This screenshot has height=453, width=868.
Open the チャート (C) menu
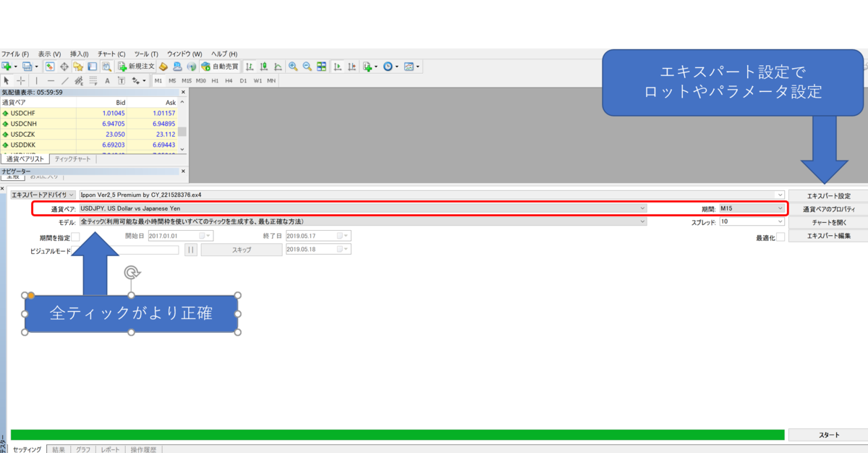coord(111,54)
